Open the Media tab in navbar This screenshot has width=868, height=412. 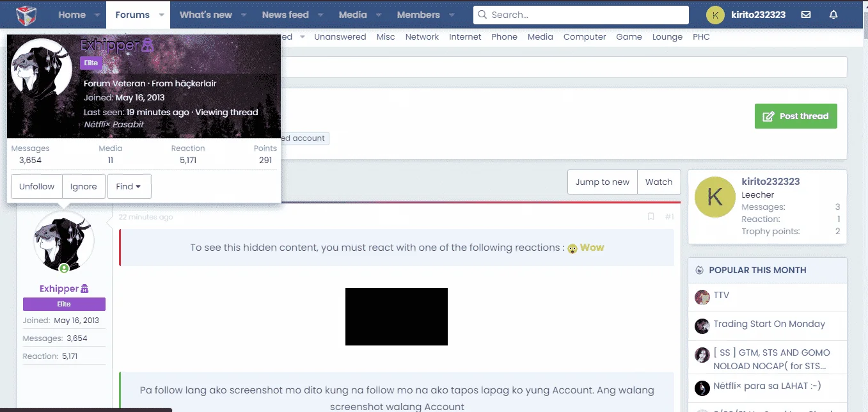(x=353, y=15)
